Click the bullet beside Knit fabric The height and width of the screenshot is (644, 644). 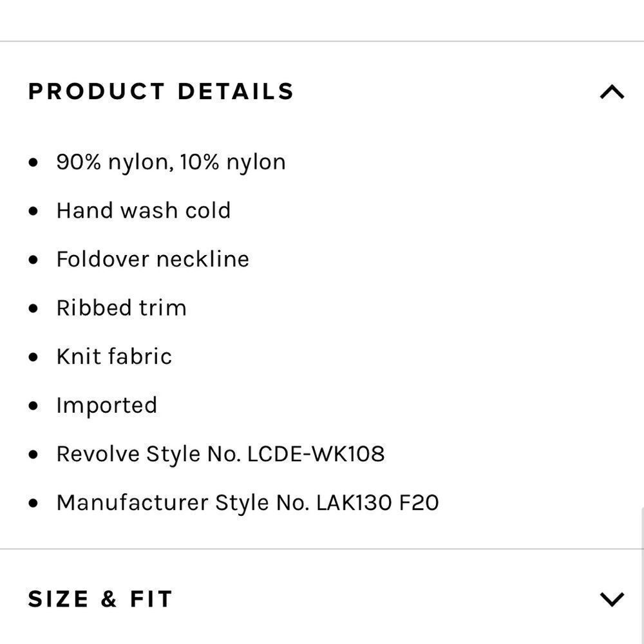tap(33, 357)
